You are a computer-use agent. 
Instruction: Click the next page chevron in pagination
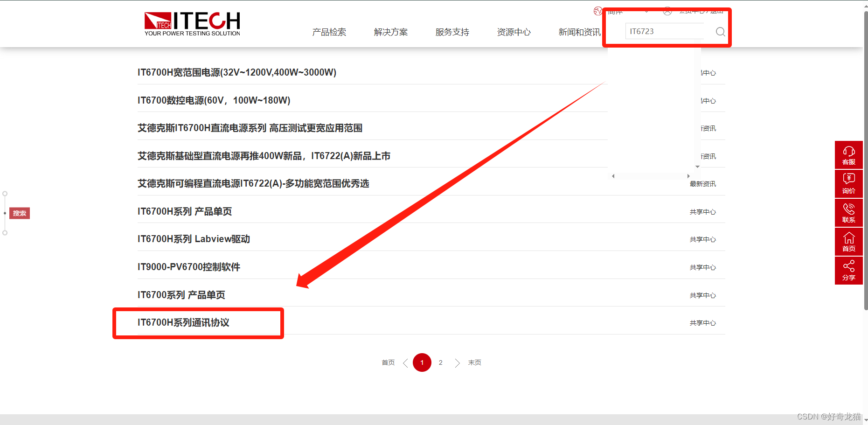(x=458, y=363)
